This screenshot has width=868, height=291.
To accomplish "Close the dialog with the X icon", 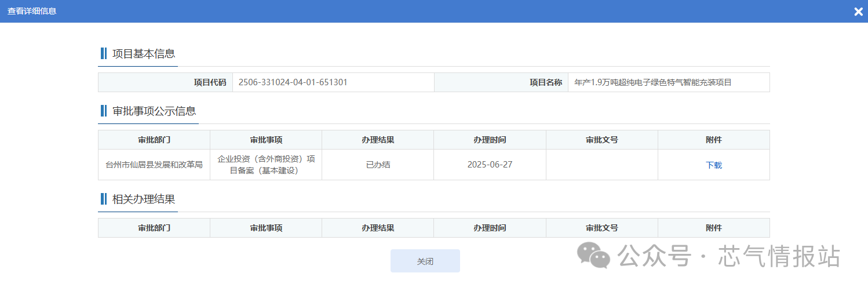I will pyautogui.click(x=858, y=12).
